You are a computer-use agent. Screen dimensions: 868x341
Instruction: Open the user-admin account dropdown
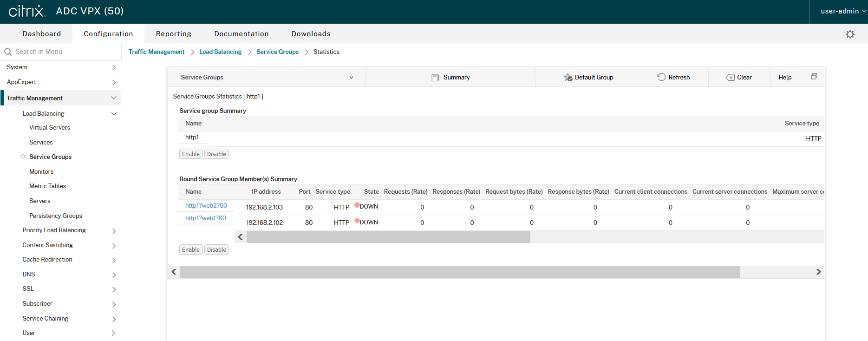[842, 11]
